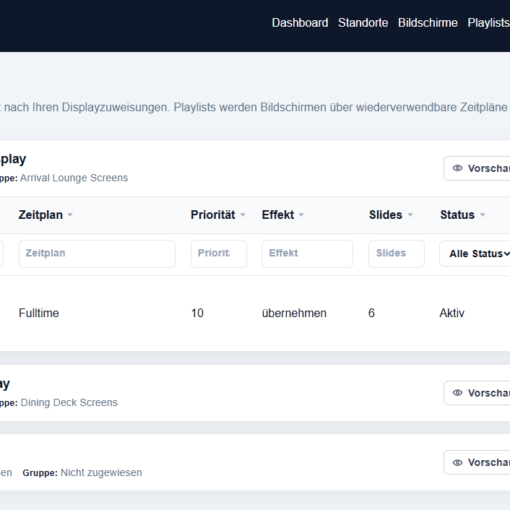Select the Aktiv status cell
Screen dimensions: 510x510
452,313
